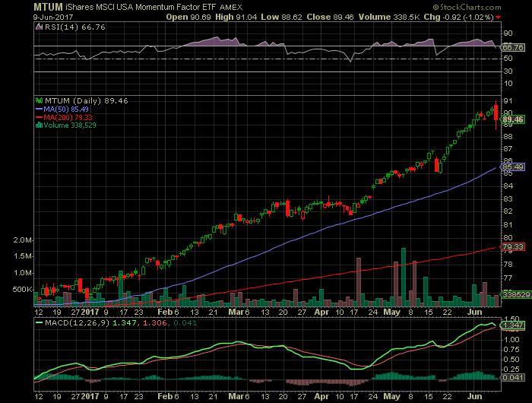Viewport: 532px width, 403px height.
Task: Click the 'MACD(12,26,9)' legend text
Action: coord(78,322)
